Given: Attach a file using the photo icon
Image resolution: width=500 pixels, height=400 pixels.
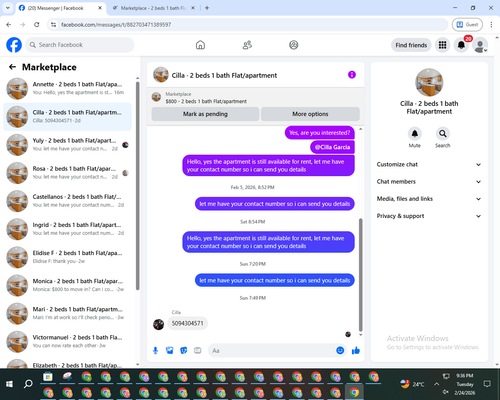Looking at the screenshot, I should pyautogui.click(x=169, y=350).
